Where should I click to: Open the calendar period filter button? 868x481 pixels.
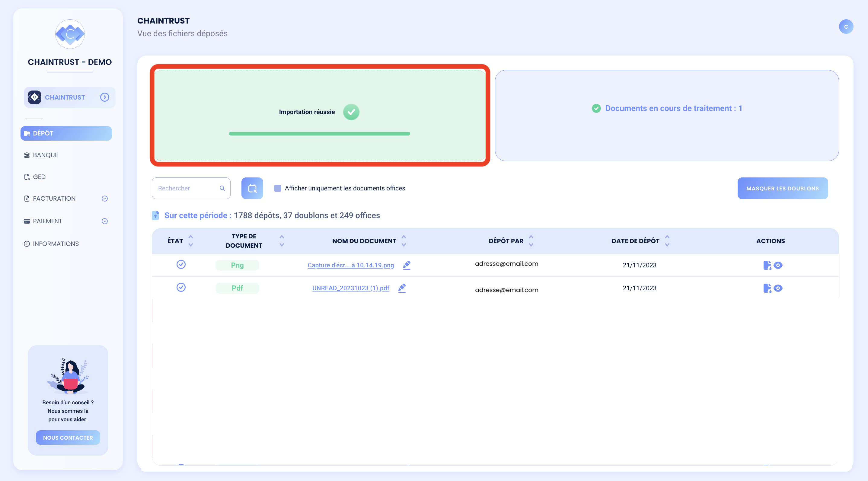pos(252,188)
